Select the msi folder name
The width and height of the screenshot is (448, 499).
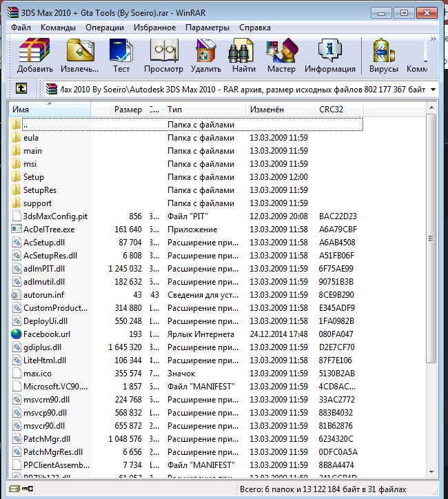point(30,164)
